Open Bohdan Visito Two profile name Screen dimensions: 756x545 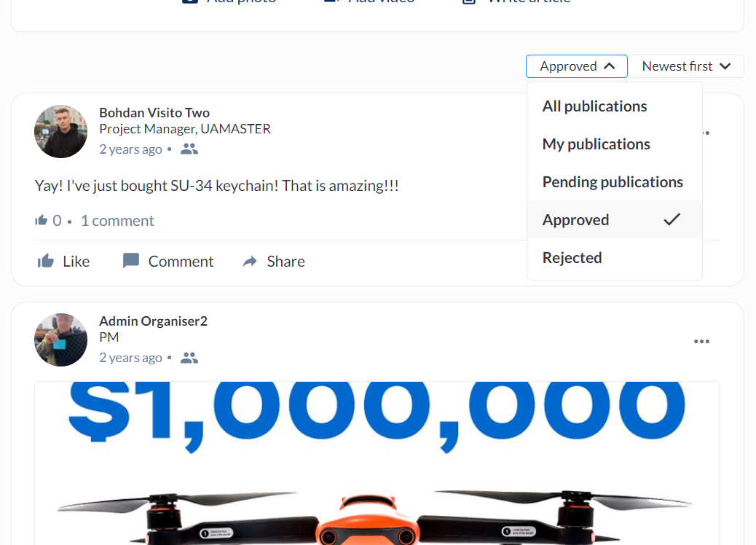click(x=154, y=112)
